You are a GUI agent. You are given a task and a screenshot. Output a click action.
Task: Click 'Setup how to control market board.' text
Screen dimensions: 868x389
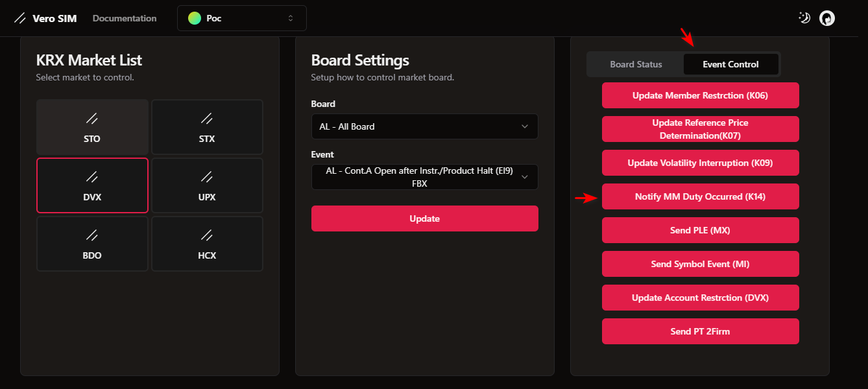tap(383, 78)
